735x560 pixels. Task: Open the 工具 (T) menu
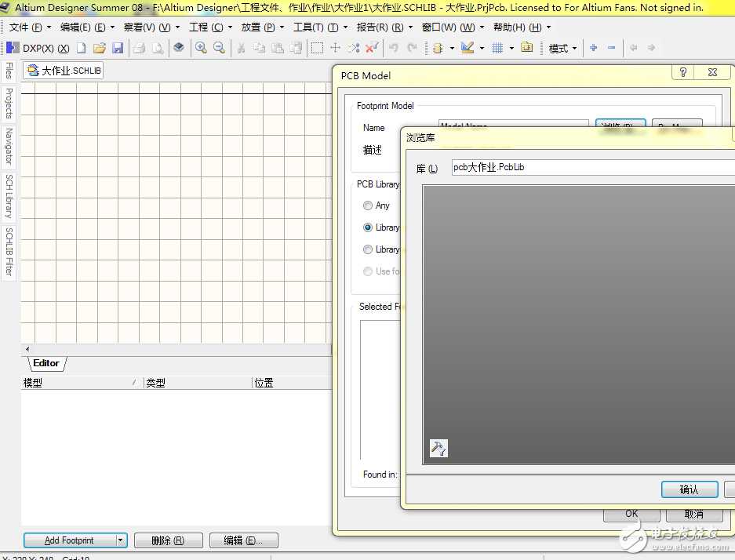[321, 27]
